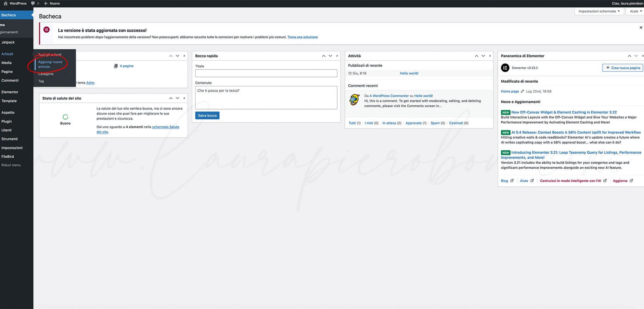The height and width of the screenshot is (309, 644).
Task: Collapse the Attività panel
Action: tap(490, 56)
